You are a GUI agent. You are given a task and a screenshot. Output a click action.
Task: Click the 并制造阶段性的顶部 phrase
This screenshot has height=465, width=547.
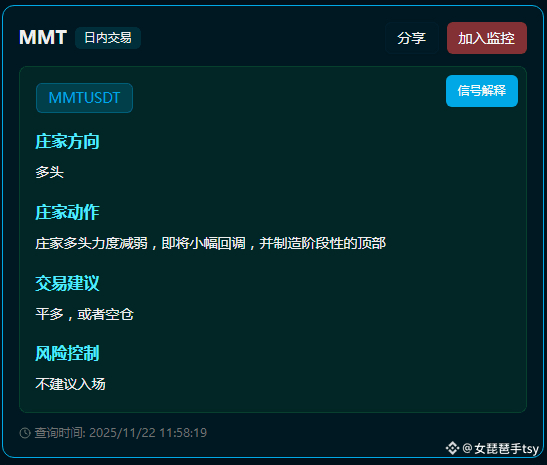point(323,243)
